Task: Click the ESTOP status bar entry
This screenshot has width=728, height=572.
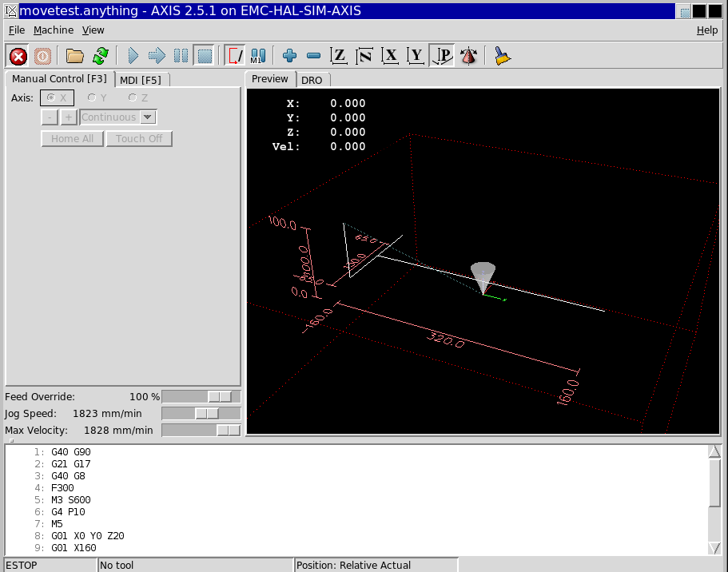Action: [50, 565]
